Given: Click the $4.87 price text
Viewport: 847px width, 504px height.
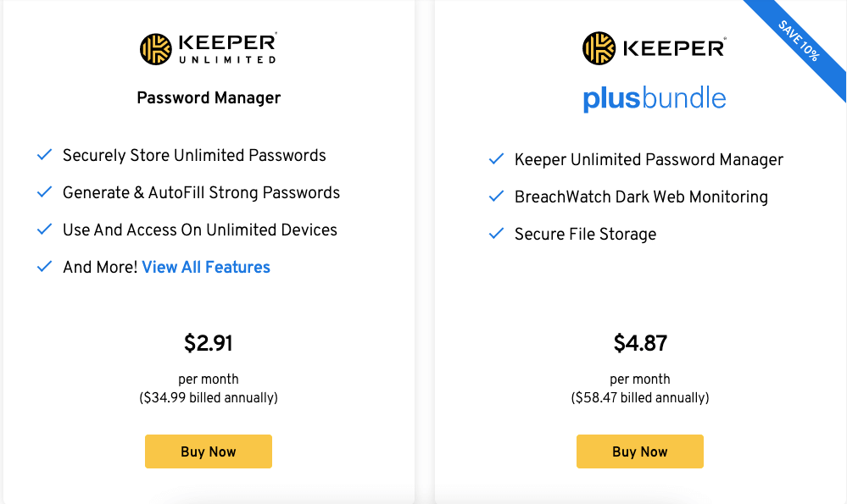Looking at the screenshot, I should pos(640,343).
